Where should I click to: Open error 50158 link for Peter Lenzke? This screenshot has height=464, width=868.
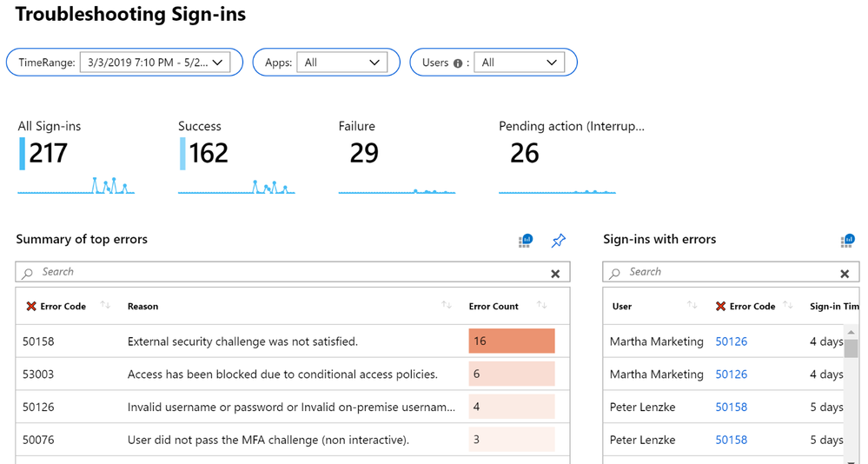point(731,407)
